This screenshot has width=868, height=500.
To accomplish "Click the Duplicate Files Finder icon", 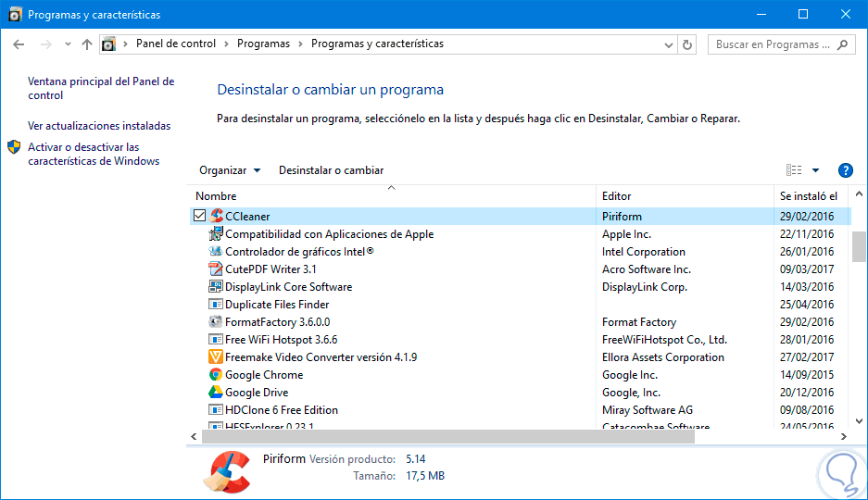I will [x=216, y=305].
